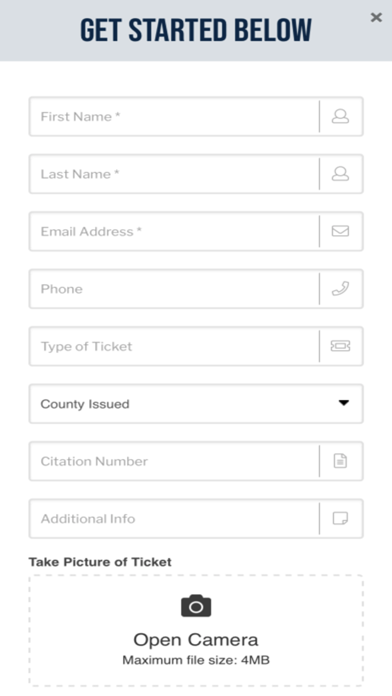Click the document icon beside Citation Number

click(x=341, y=461)
